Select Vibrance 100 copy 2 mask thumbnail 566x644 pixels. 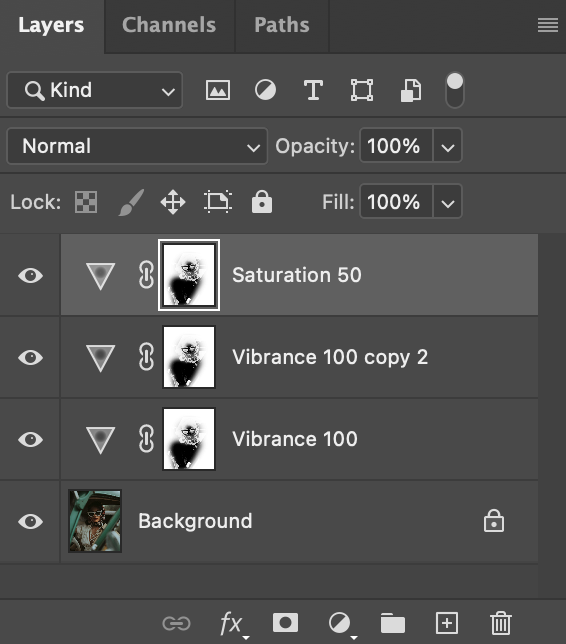click(189, 357)
